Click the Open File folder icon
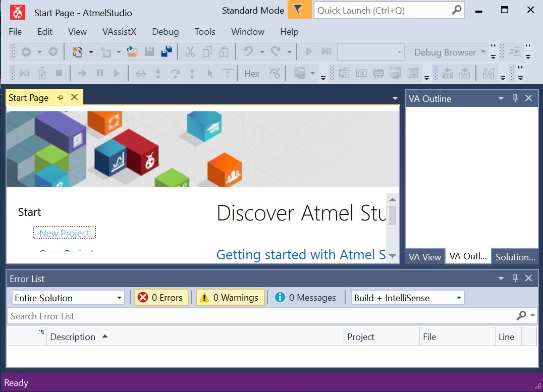 coord(132,52)
